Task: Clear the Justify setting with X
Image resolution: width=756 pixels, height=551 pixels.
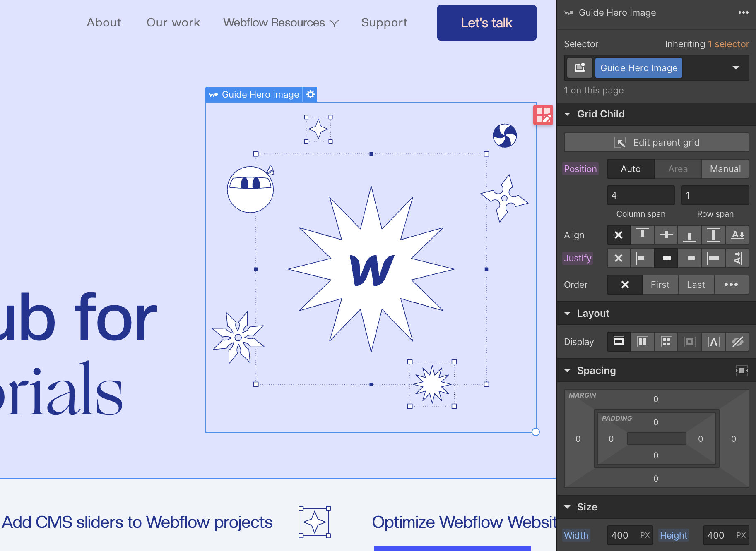Action: coord(619,258)
